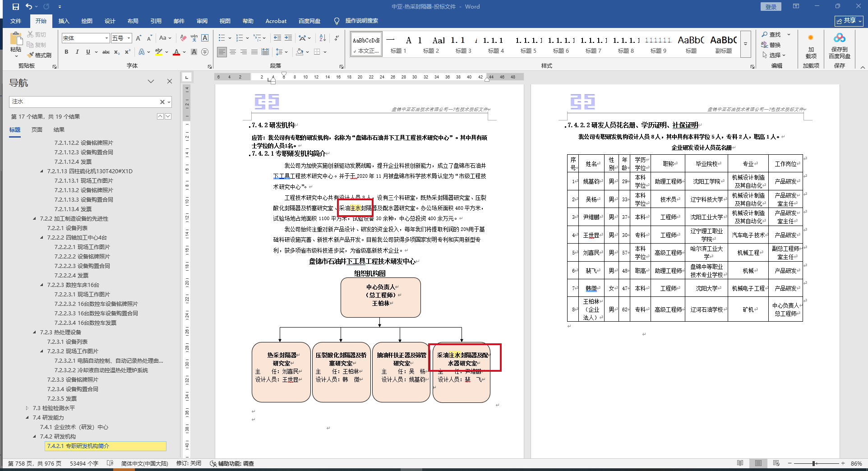868x471 pixels.
Task: Open the navigation search options dropdown
Action: [169, 102]
